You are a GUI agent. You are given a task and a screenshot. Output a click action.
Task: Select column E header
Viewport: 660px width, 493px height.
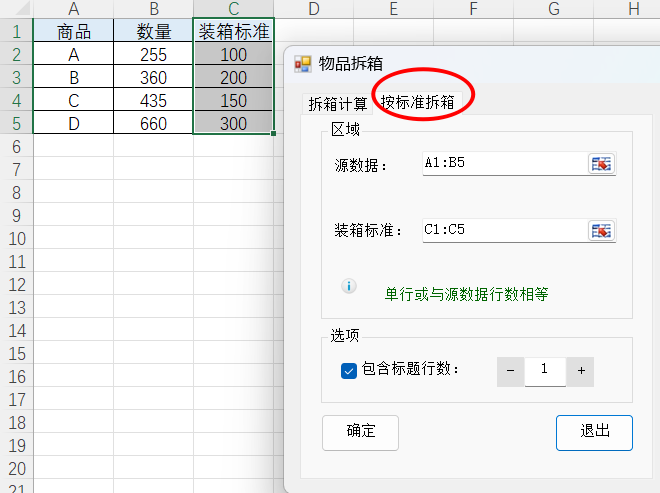click(394, 9)
